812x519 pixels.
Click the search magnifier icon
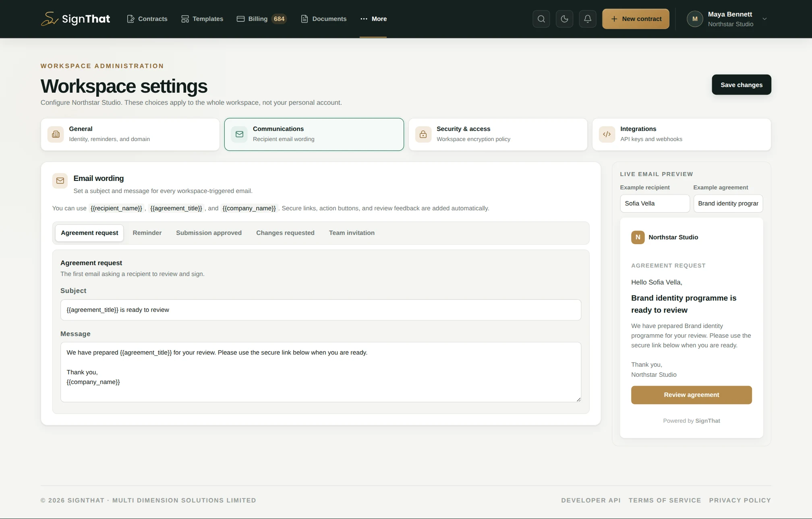click(541, 19)
